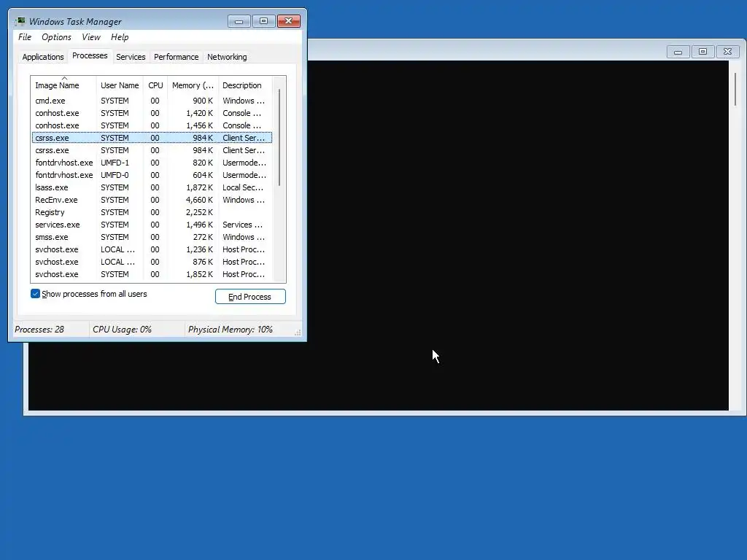
Task: Select svchost.exe using 1,236 K memory
Action: click(152, 249)
